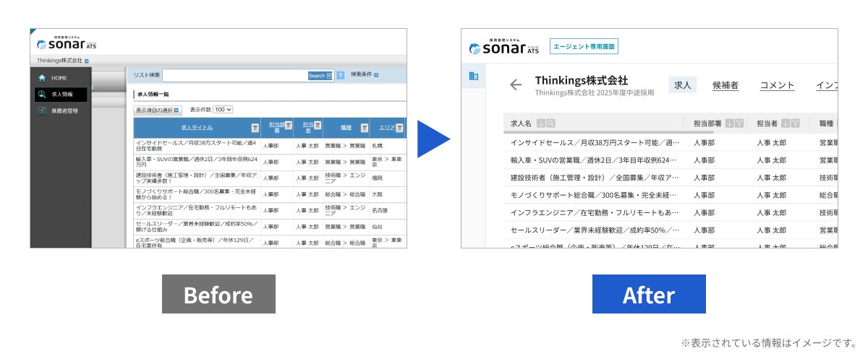This screenshot has width=868, height=359.
Task: Click インフラエンジニア row in Before table
Action: (270, 210)
